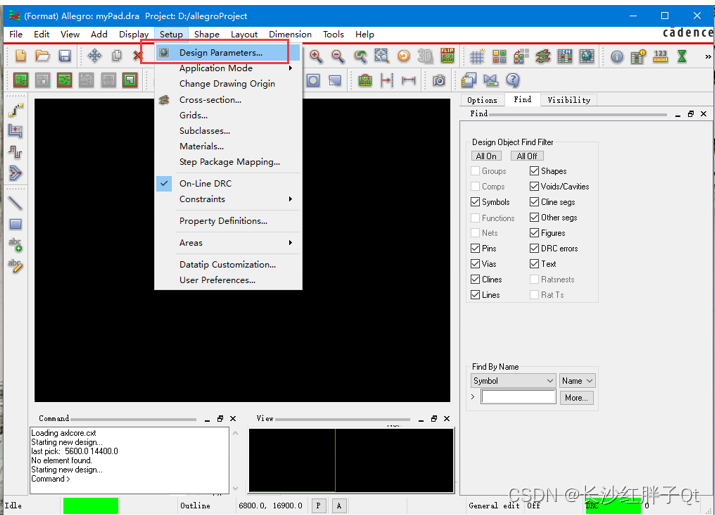Click the blue question mark help icon
This screenshot has width=715, height=515.
513,80
